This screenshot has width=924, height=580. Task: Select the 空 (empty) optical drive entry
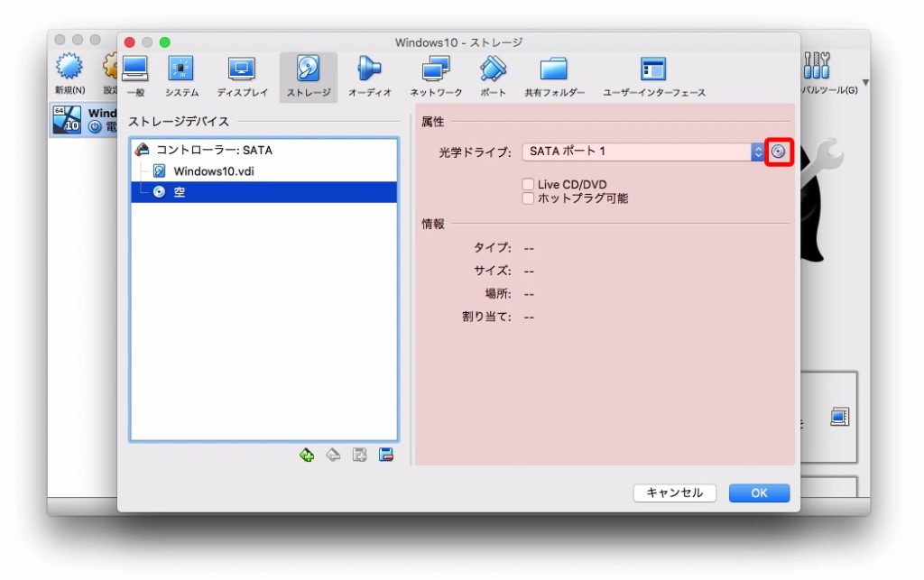(264, 192)
